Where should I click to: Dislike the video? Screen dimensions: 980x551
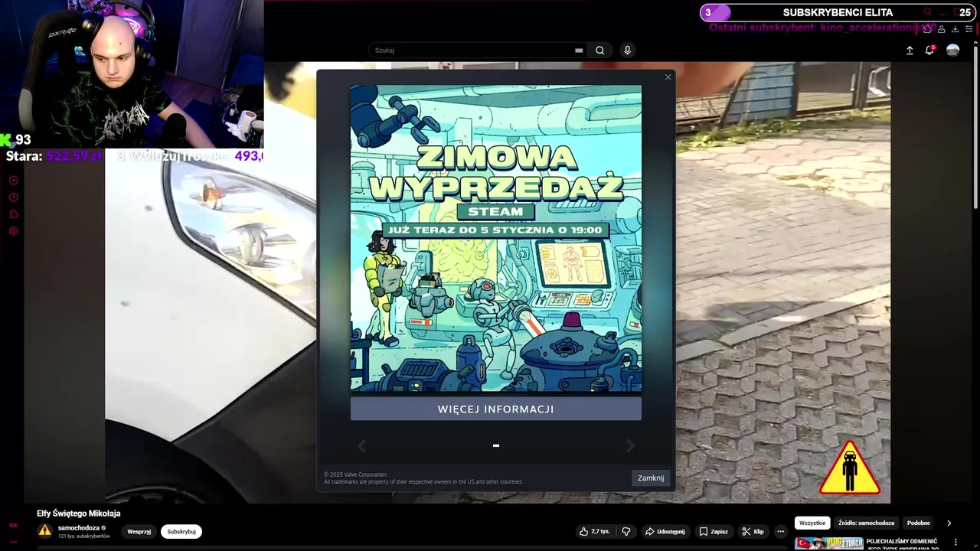[x=626, y=532]
